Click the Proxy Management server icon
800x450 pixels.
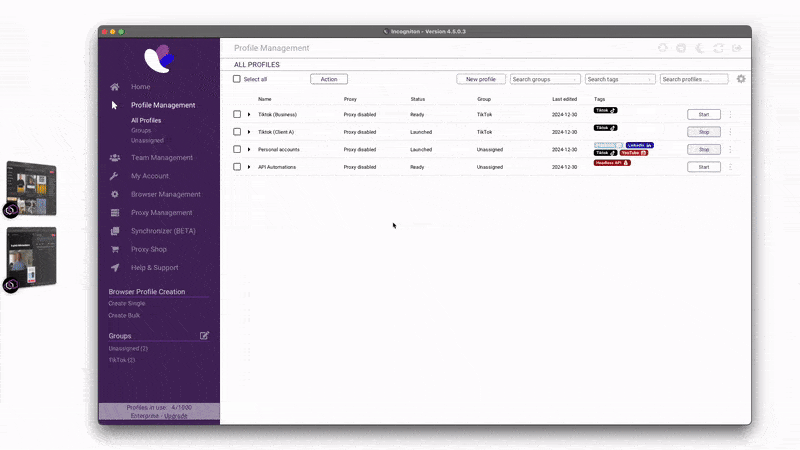(x=115, y=213)
